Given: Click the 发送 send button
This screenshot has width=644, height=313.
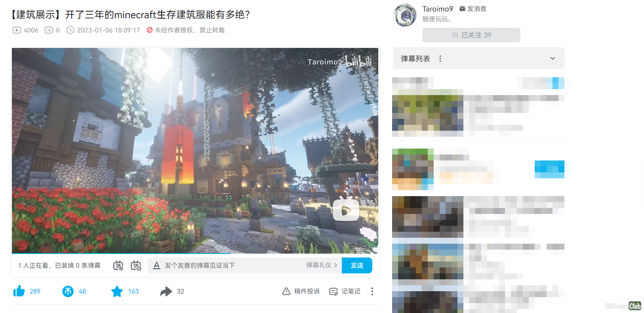Looking at the screenshot, I should click(x=357, y=265).
